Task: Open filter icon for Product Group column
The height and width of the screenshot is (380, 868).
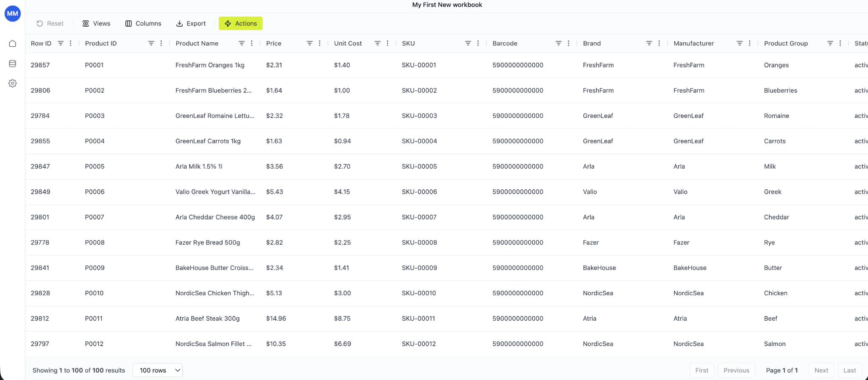Action: 830,43
